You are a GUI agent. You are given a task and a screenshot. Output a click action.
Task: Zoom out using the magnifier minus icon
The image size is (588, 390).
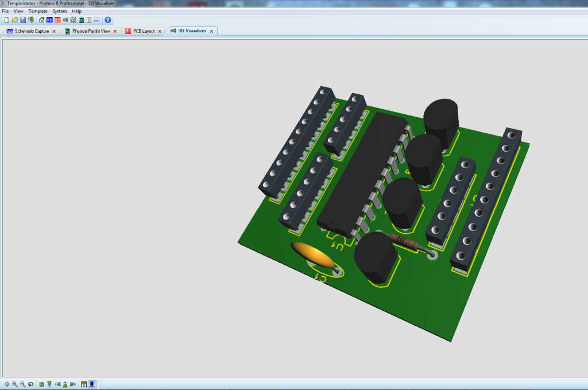point(23,384)
